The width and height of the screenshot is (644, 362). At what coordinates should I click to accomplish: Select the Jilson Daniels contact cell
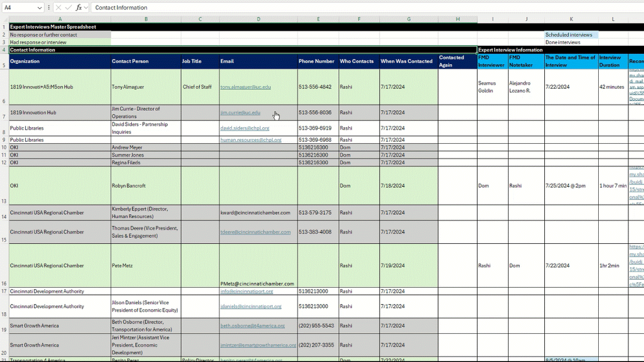click(146, 306)
